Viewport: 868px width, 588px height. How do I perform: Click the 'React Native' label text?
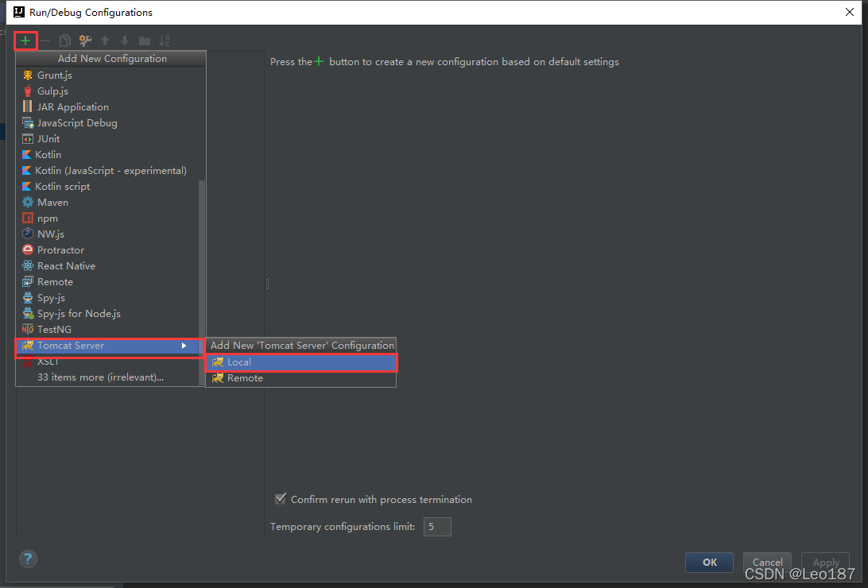click(x=67, y=266)
